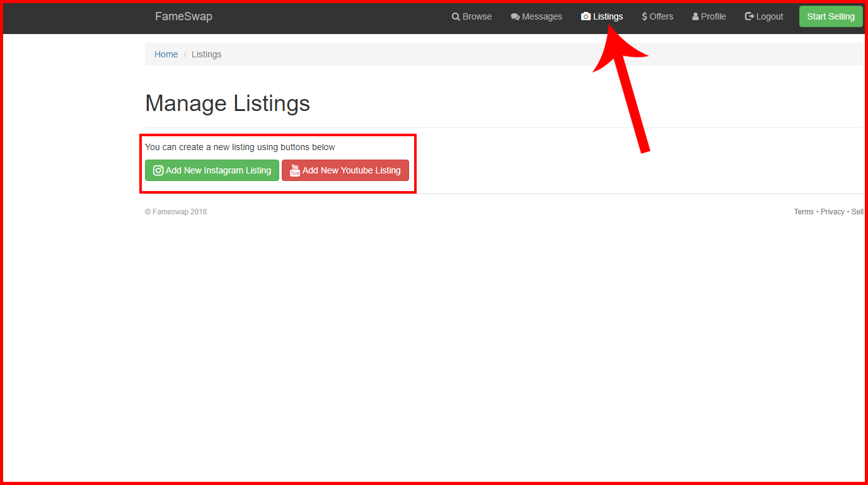Go to Home via the breadcrumb
Screen dimensions: 868x485
pos(166,54)
